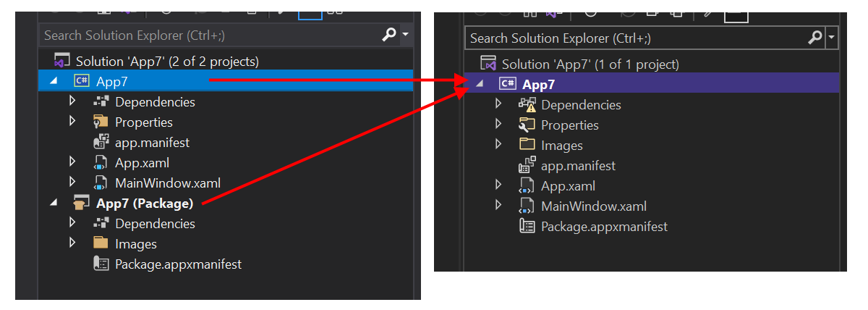This screenshot has width=868, height=310.
Task: Click MainWindow.xaml icon in left panel
Action: pyautogui.click(x=101, y=183)
